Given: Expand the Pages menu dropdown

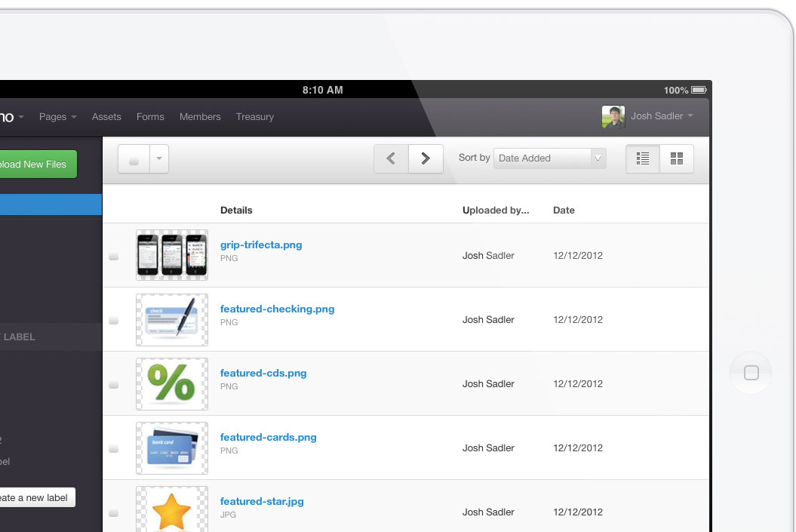Looking at the screenshot, I should [x=57, y=117].
